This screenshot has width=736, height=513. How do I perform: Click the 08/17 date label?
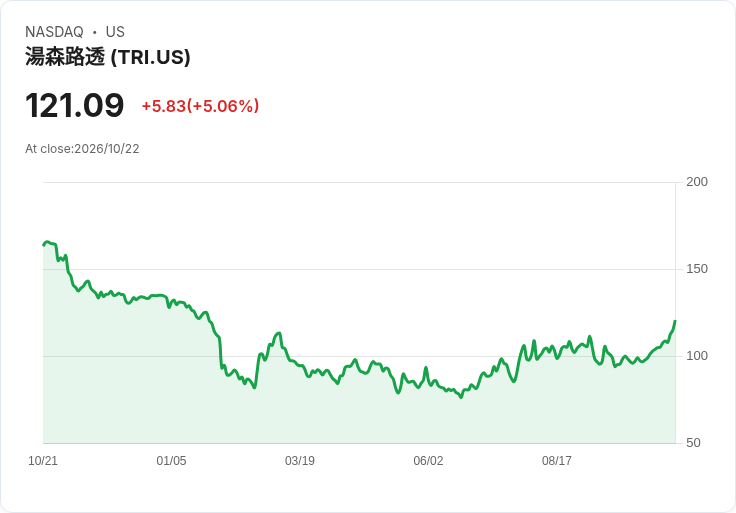(x=557, y=460)
